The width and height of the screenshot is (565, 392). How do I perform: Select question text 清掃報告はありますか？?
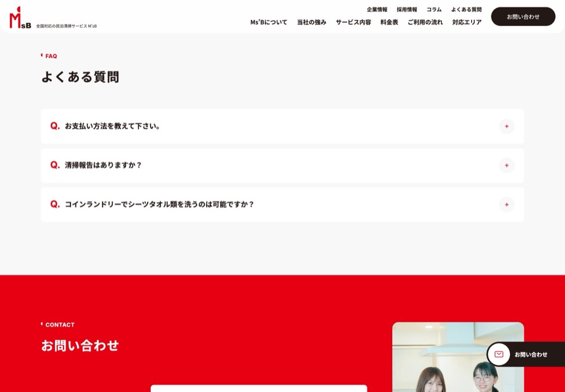click(103, 165)
